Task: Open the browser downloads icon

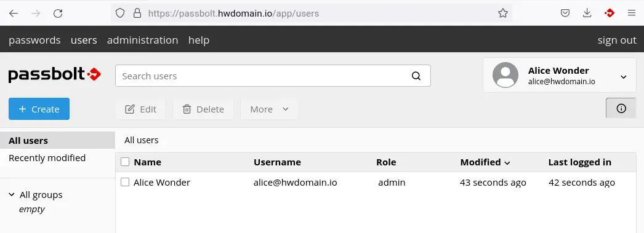Action: (x=587, y=13)
